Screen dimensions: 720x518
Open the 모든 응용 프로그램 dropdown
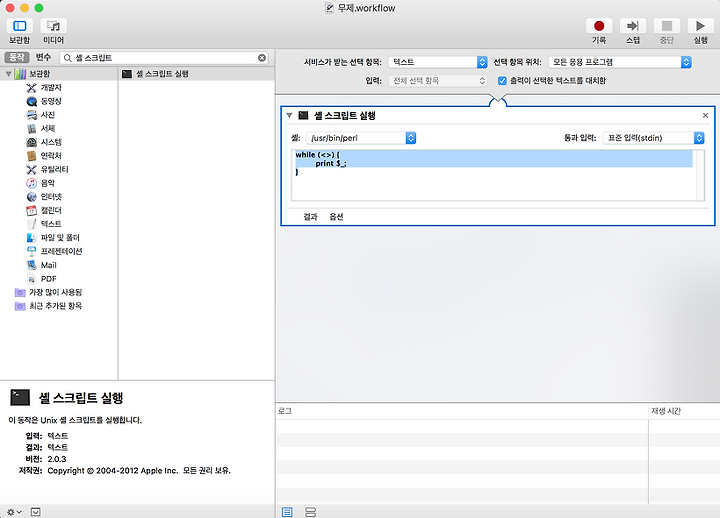[x=620, y=62]
